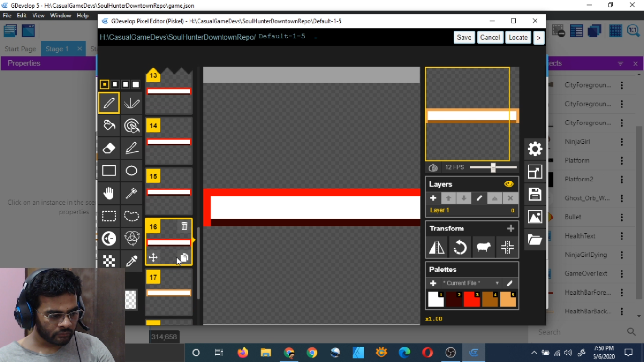Click the FPS speed slider handle
Viewport: 644px width, 362px height.
tap(493, 167)
